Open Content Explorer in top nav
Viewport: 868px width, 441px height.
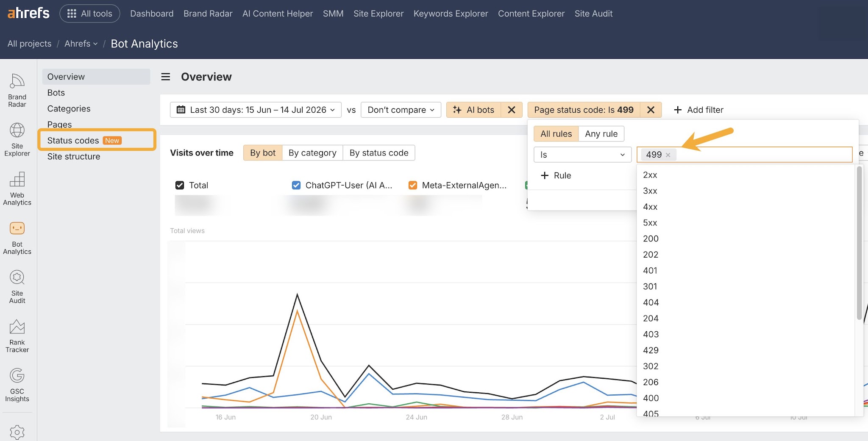pyautogui.click(x=531, y=14)
